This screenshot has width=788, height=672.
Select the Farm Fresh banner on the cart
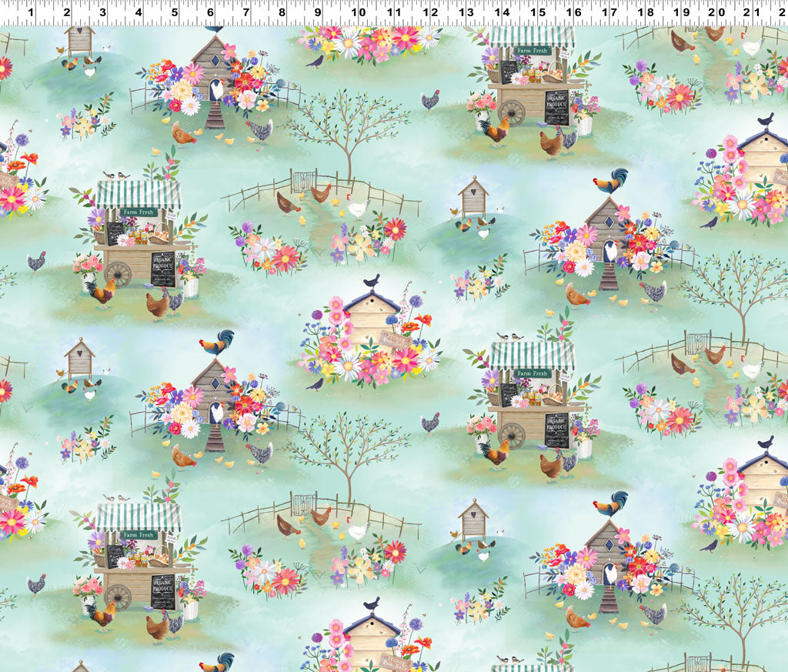click(x=139, y=212)
